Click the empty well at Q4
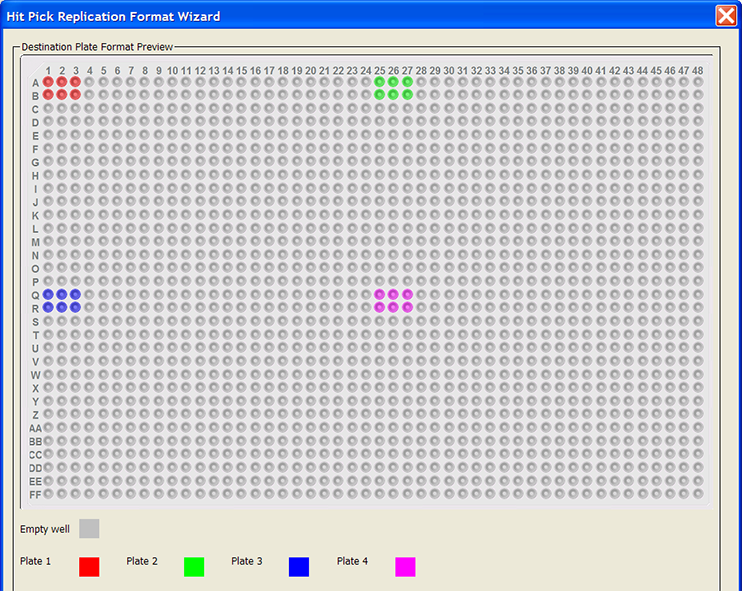This screenshot has height=591, width=742. coord(89,294)
